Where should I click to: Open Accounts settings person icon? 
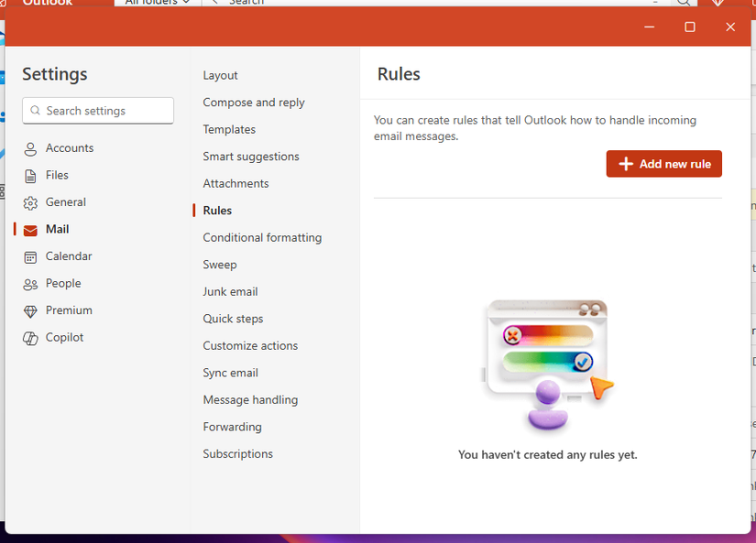30,149
